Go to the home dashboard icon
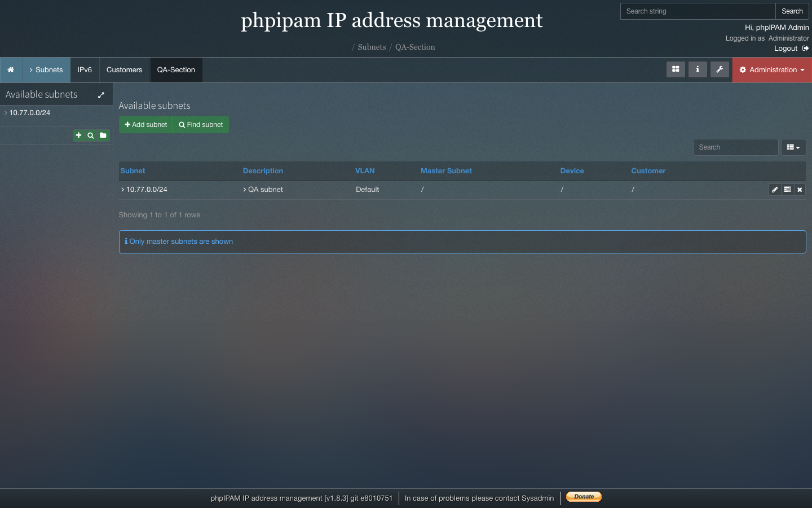This screenshot has height=508, width=812. coord(11,70)
